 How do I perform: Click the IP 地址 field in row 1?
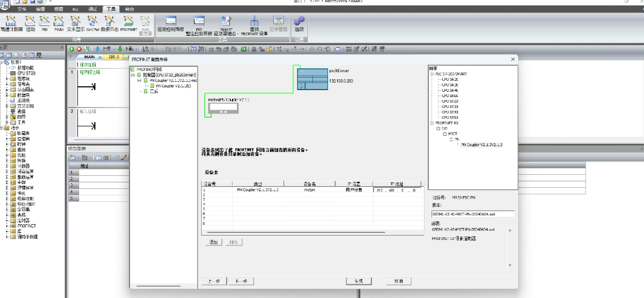tap(397, 191)
